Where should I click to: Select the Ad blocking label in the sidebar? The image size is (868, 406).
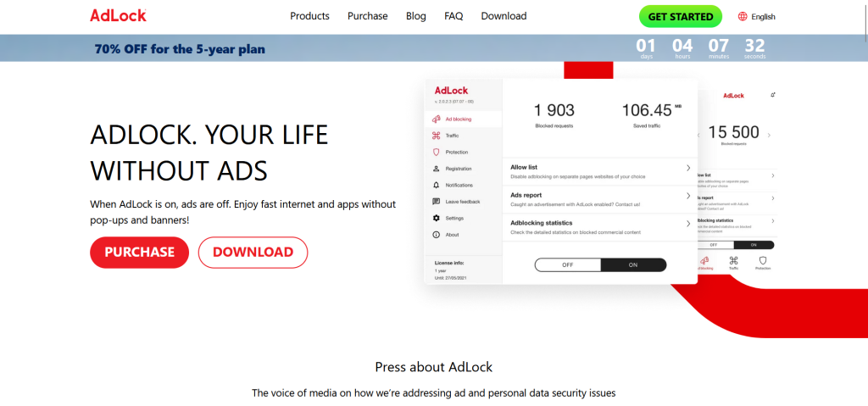coord(459,119)
